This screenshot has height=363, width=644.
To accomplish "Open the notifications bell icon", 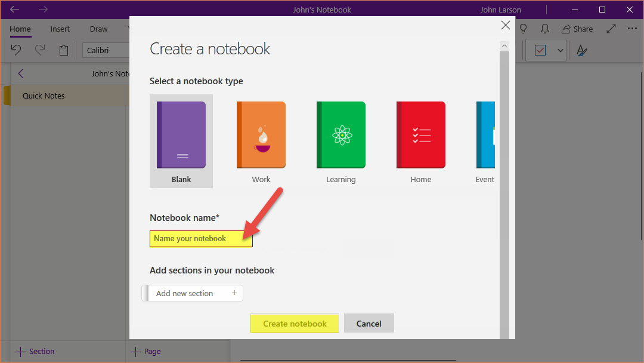I will point(544,29).
